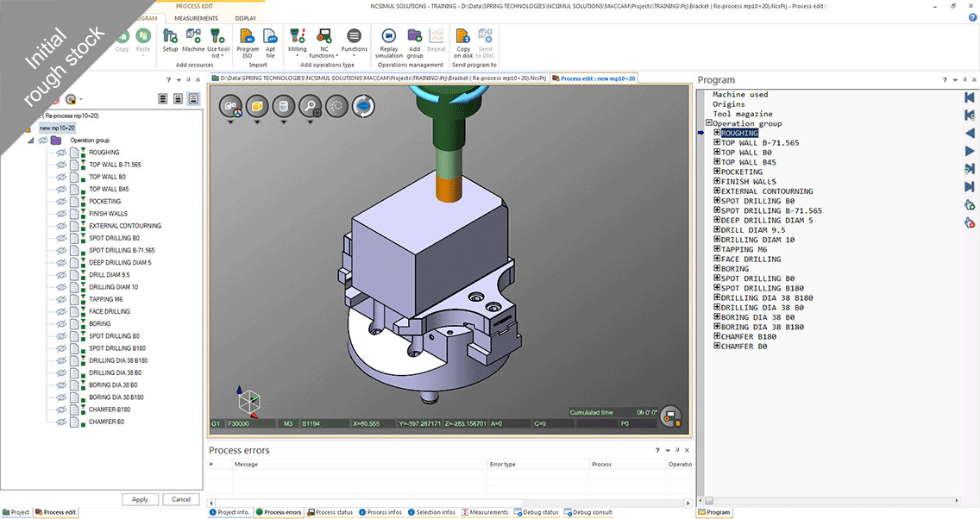Click the Copy on disk icon

point(463,36)
